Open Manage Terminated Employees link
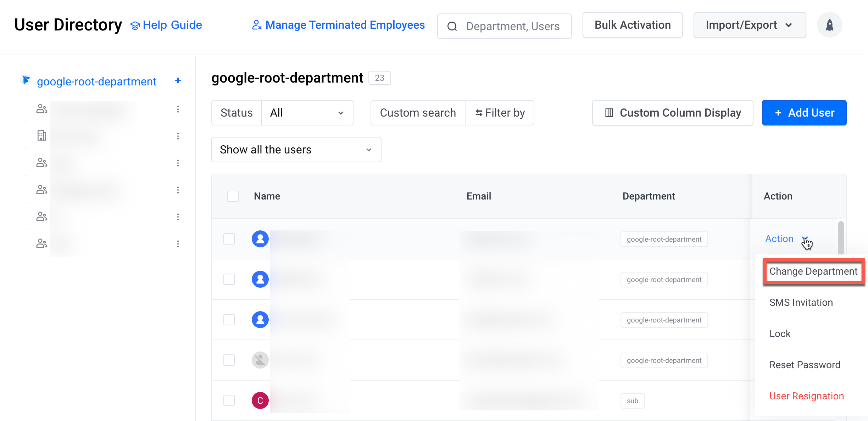This screenshot has height=421, width=868. 338,25
